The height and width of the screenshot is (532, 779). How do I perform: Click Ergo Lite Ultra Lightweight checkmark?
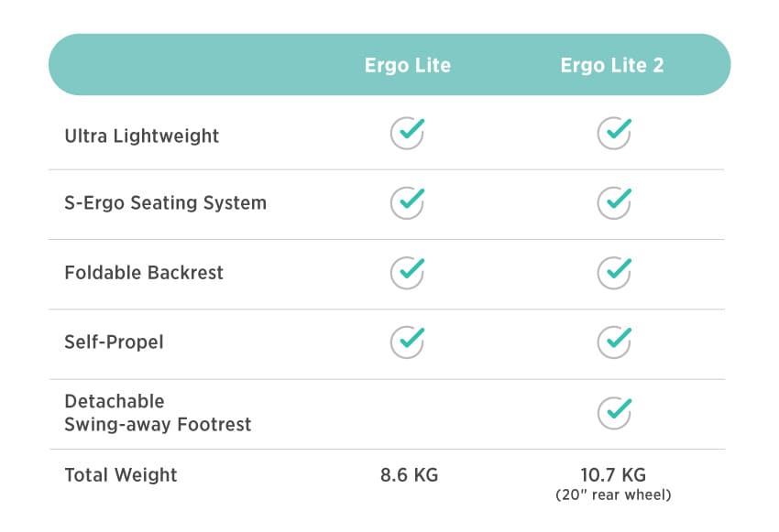pos(407,133)
